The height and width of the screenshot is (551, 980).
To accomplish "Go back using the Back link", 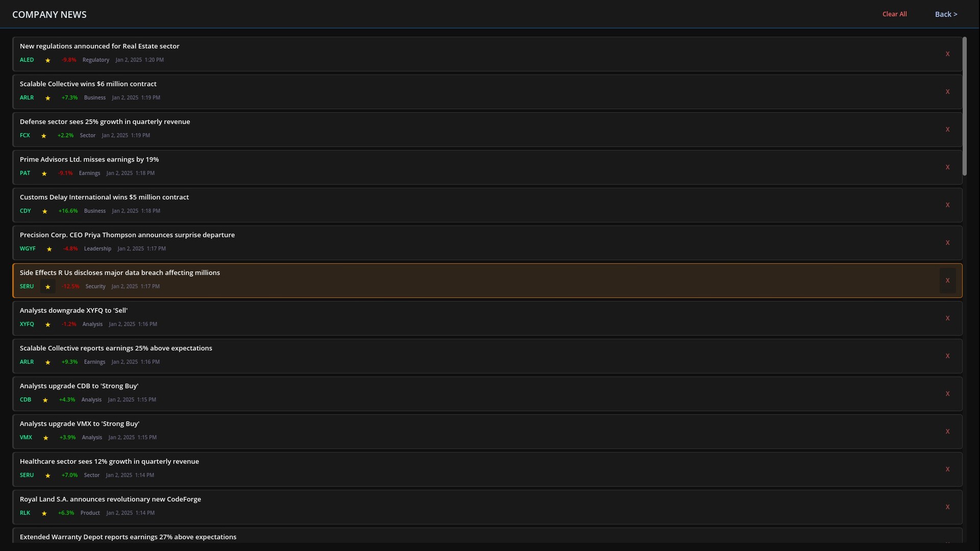I will [946, 14].
